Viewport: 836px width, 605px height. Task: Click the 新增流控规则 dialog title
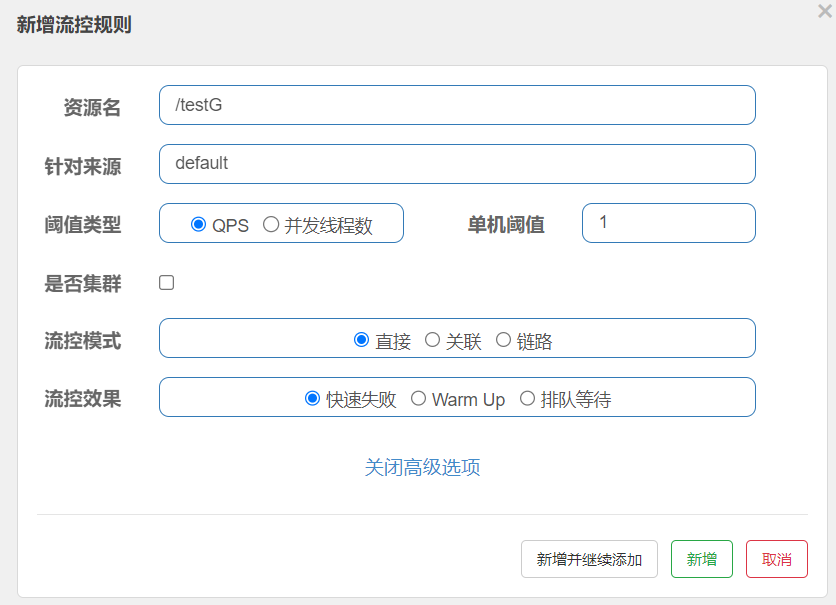74,25
